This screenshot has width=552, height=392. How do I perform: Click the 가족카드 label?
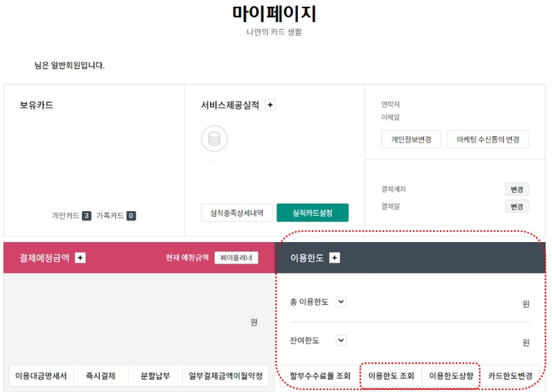[x=110, y=216]
